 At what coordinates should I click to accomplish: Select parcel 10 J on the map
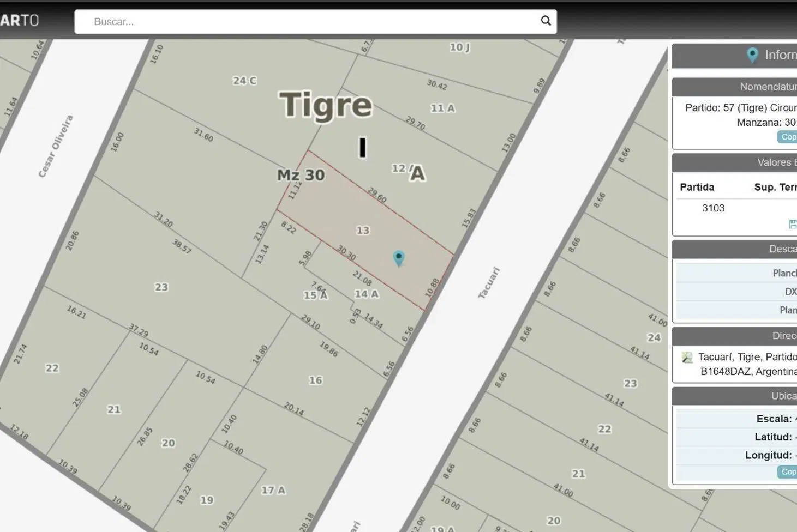459,47
